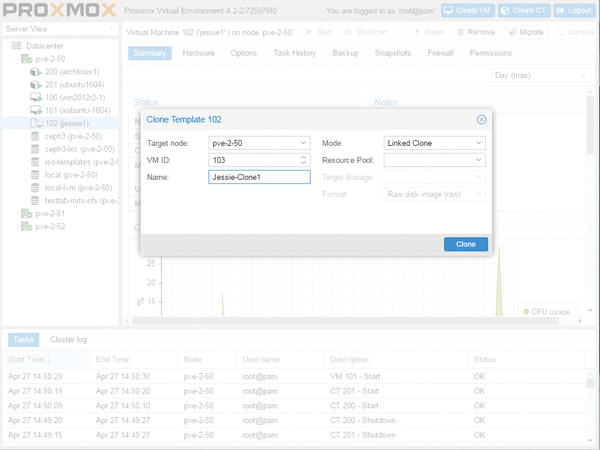Click storage icon for iso-templates
Screen dimensions: 600x450
(x=35, y=162)
